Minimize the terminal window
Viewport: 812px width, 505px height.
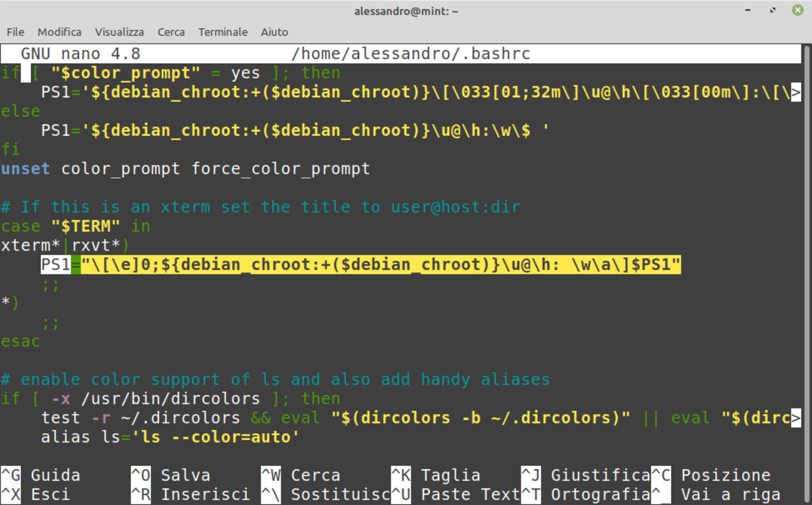tap(748, 10)
